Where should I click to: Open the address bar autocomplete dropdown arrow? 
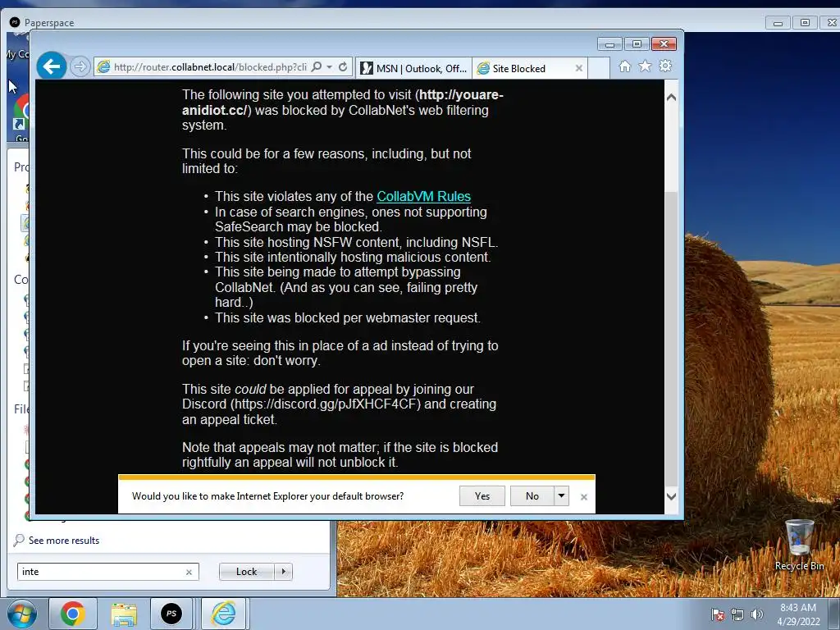point(330,67)
